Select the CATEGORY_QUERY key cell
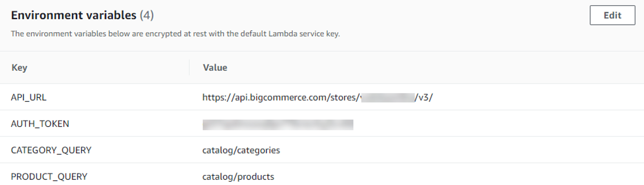644x185 pixels. coord(51,150)
